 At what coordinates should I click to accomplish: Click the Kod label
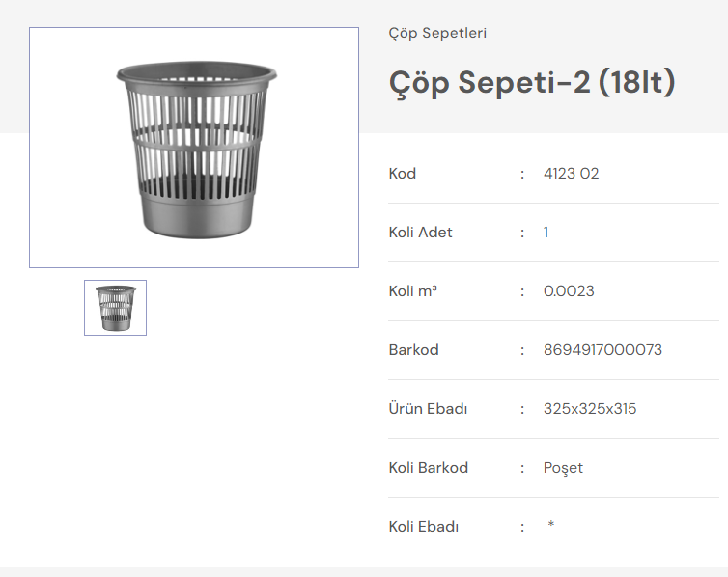pyautogui.click(x=402, y=174)
